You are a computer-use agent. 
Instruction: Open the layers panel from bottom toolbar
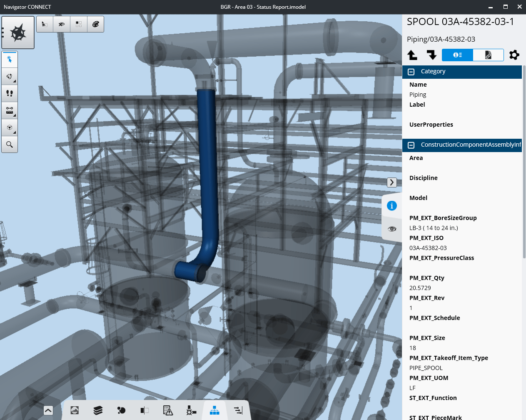click(97, 410)
